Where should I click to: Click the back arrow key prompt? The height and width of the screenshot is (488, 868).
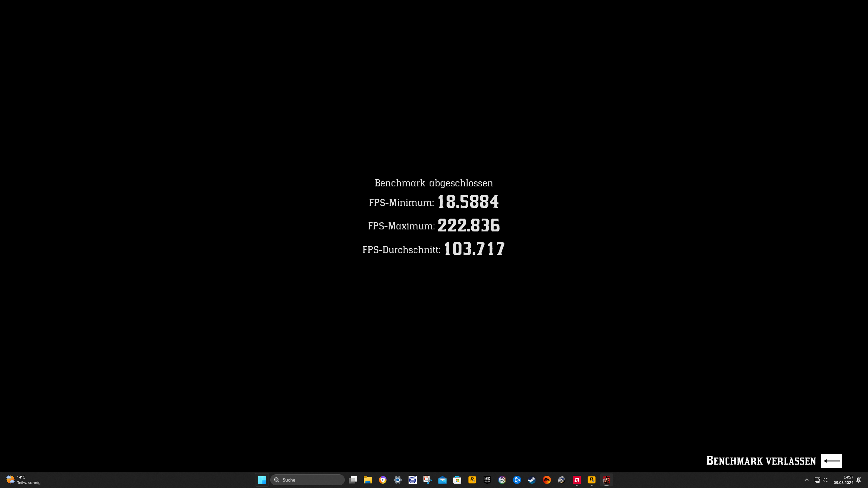pos(831,461)
